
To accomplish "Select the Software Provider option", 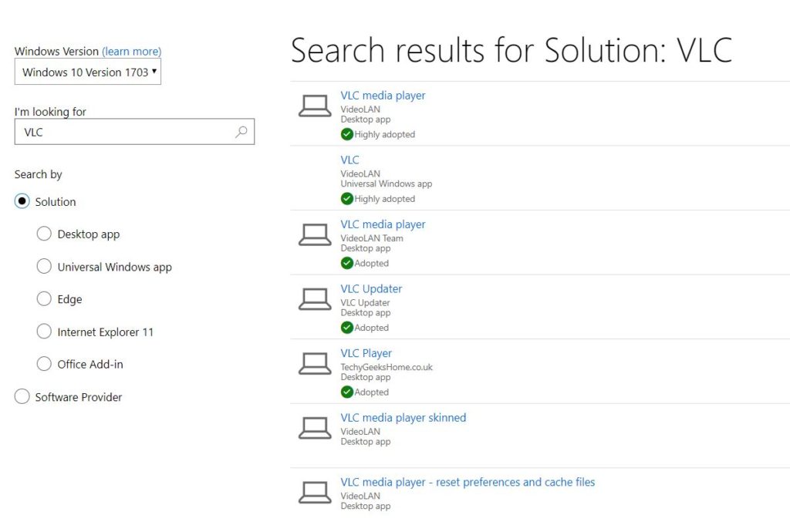I will pos(22,396).
